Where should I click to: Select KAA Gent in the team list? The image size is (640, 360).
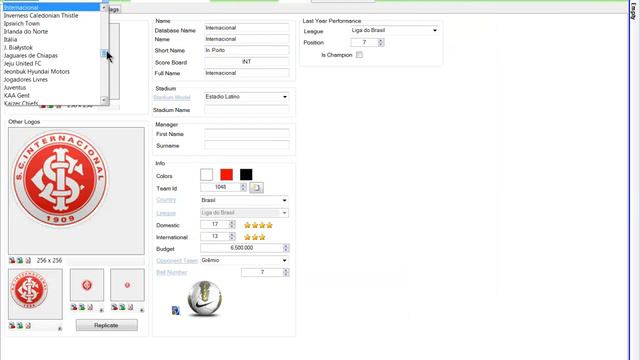[x=17, y=96]
